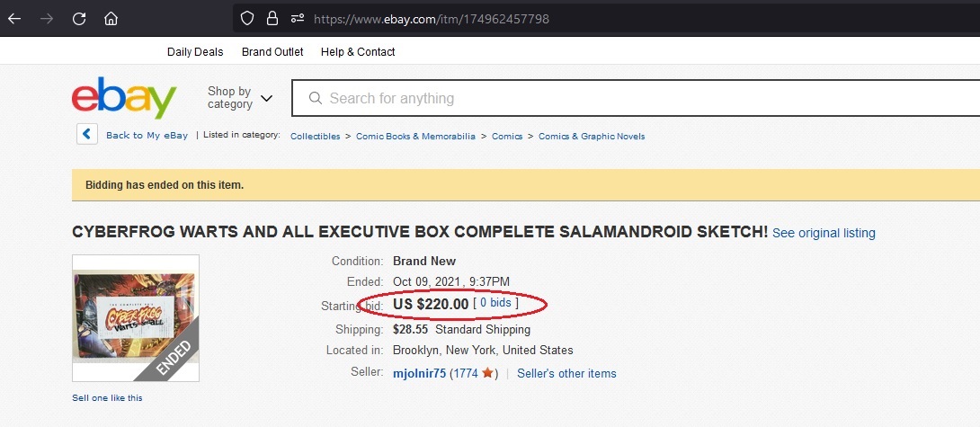Go to browser home icon
980x427 pixels.
(x=111, y=19)
